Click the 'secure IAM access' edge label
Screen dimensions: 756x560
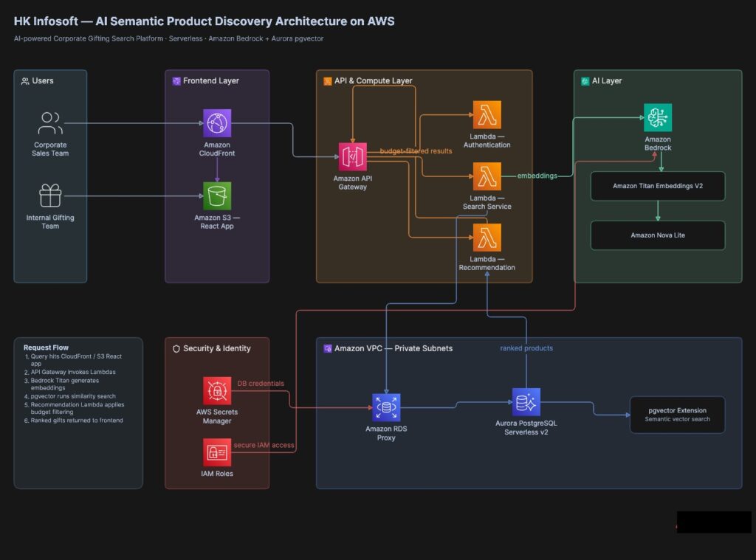click(264, 445)
